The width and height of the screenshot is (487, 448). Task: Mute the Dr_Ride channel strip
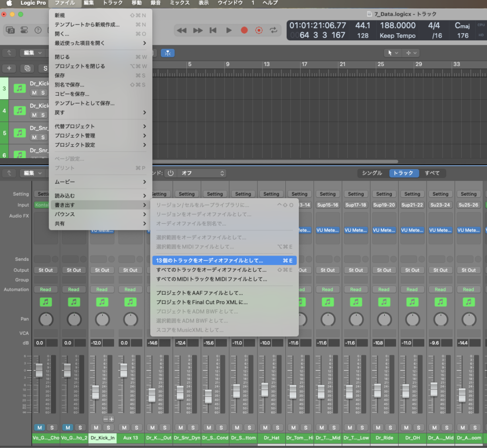(x=378, y=428)
